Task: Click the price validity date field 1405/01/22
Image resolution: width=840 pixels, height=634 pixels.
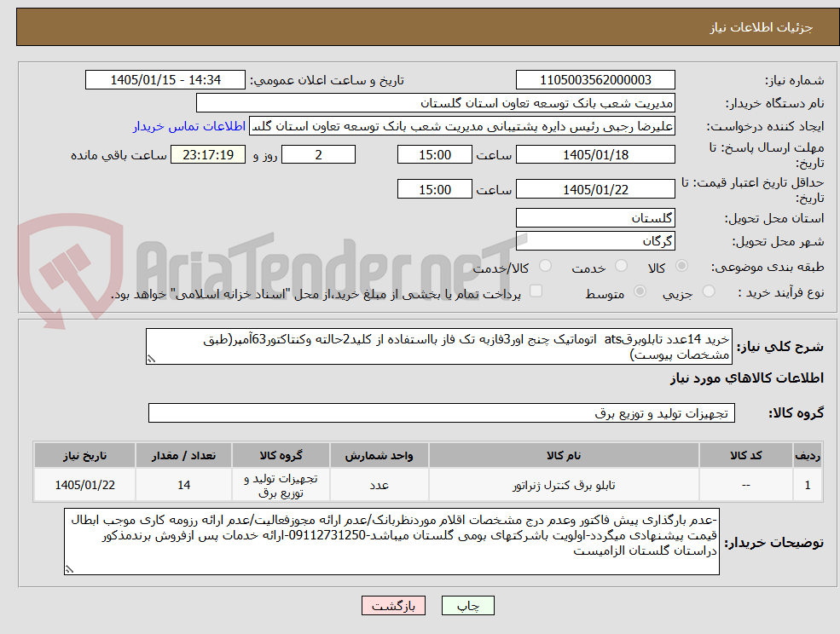Action: 595,189
